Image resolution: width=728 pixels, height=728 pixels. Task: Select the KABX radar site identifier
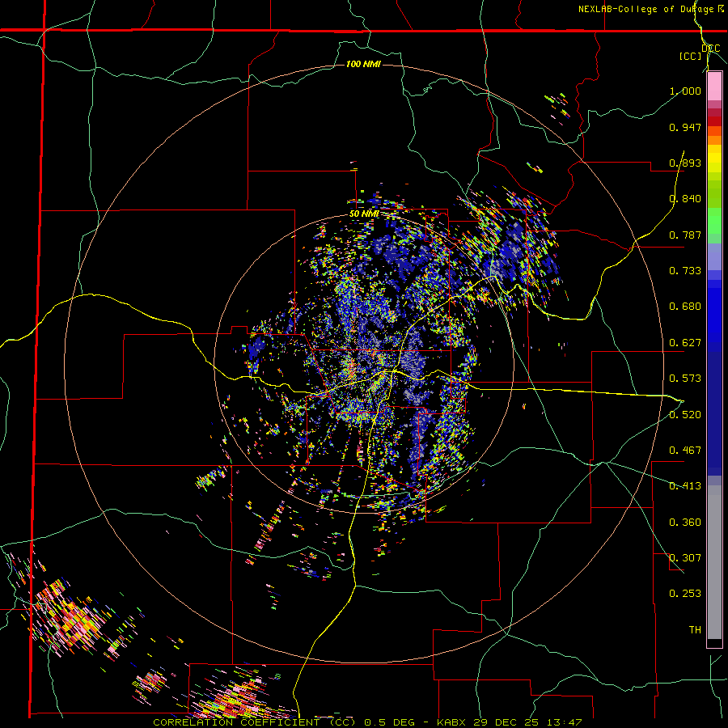click(x=453, y=722)
